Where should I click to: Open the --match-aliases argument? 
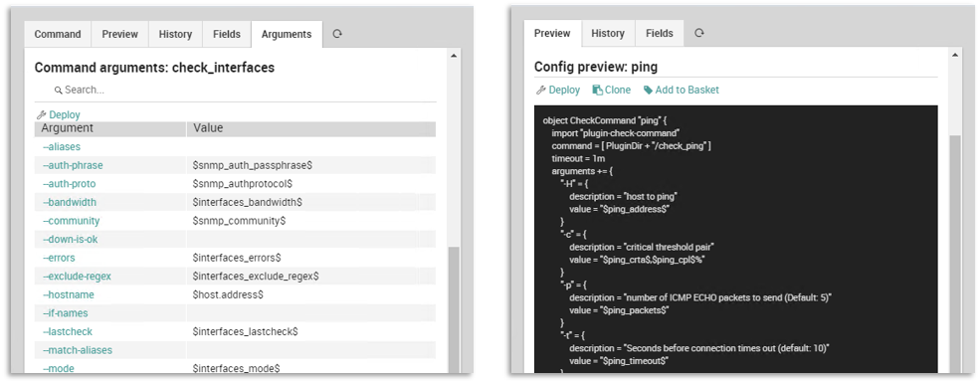pos(77,350)
